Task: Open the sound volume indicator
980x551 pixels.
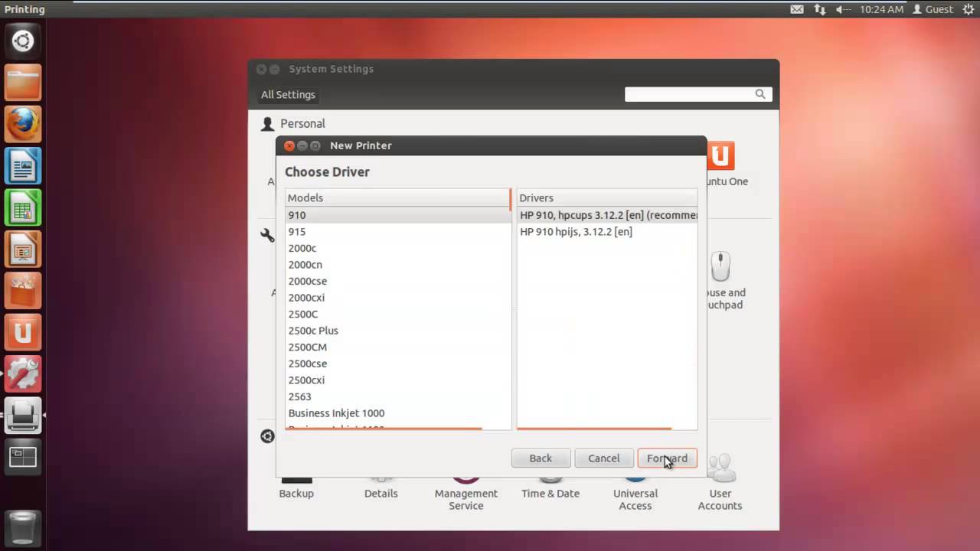Action: click(843, 9)
